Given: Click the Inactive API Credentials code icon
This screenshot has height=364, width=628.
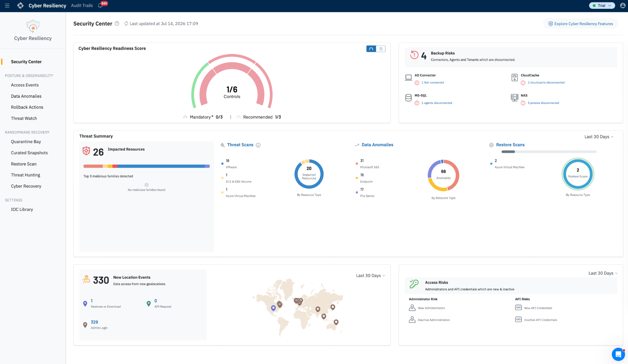Looking at the screenshot, I should tap(518, 320).
